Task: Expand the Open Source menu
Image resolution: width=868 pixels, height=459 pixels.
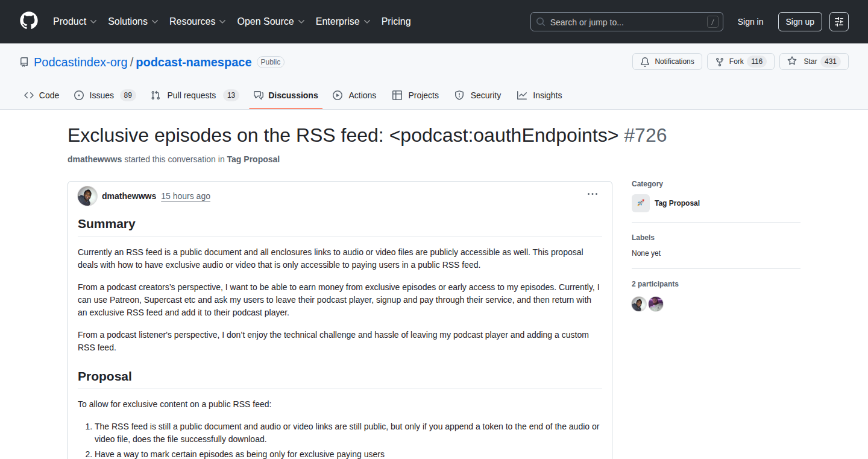Action: pos(271,21)
